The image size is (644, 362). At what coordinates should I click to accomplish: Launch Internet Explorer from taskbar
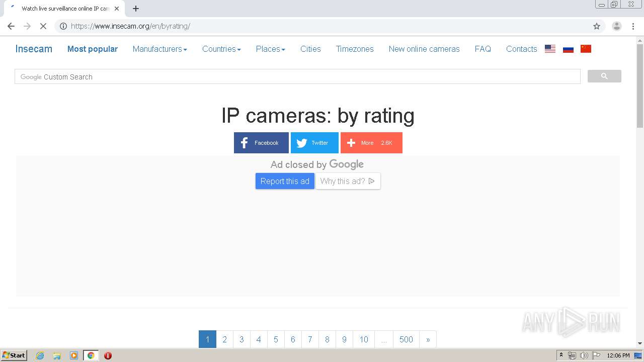(x=40, y=355)
